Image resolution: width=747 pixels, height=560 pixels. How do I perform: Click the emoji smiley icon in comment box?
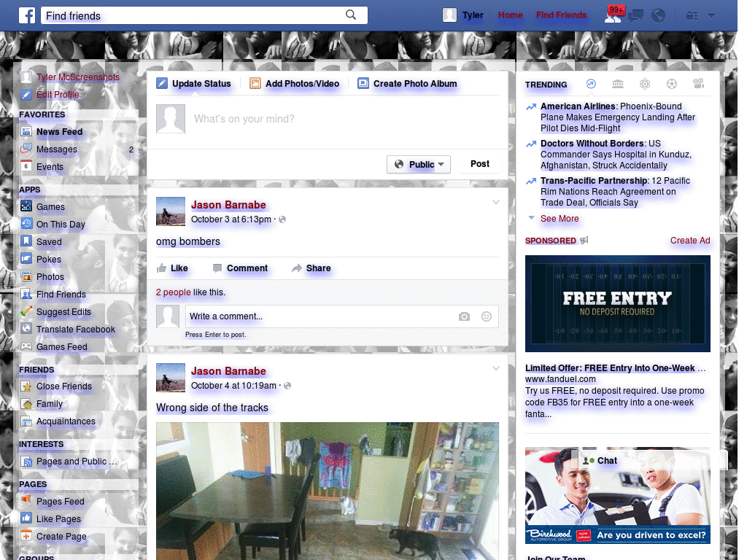(x=487, y=316)
